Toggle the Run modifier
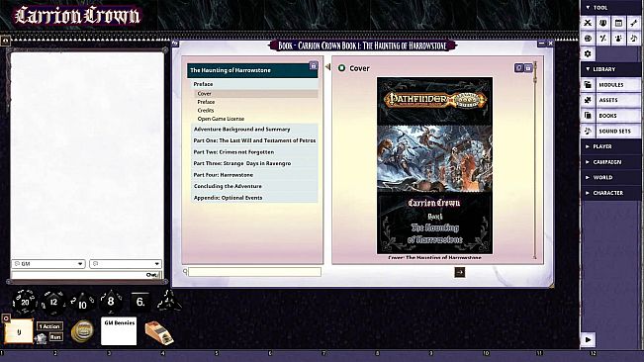The width and height of the screenshot is (644, 362). (55, 337)
